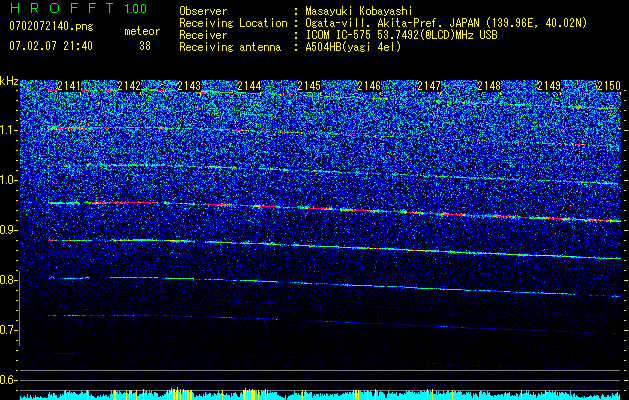The image size is (629, 400).
Task: Click the 1.1 kHz axis label
Action: [x=9, y=130]
